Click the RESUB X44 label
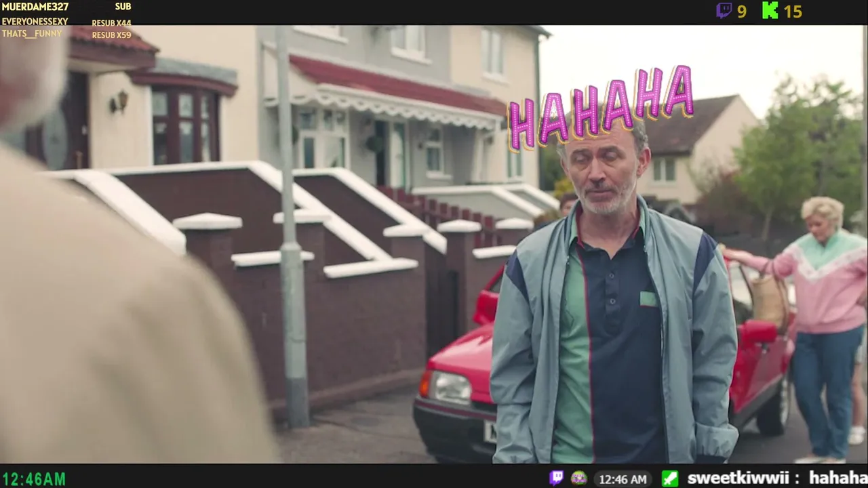Image resolution: width=868 pixels, height=488 pixels. click(x=112, y=23)
